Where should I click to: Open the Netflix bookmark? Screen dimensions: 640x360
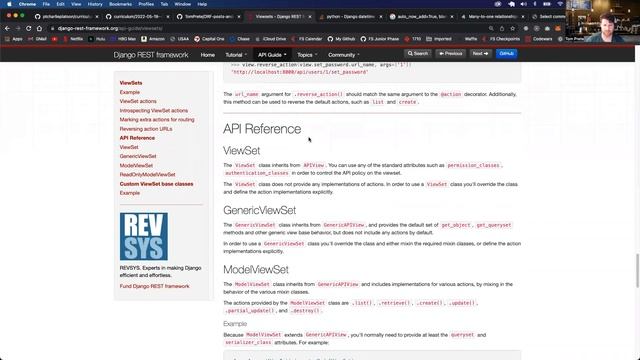coord(73,39)
